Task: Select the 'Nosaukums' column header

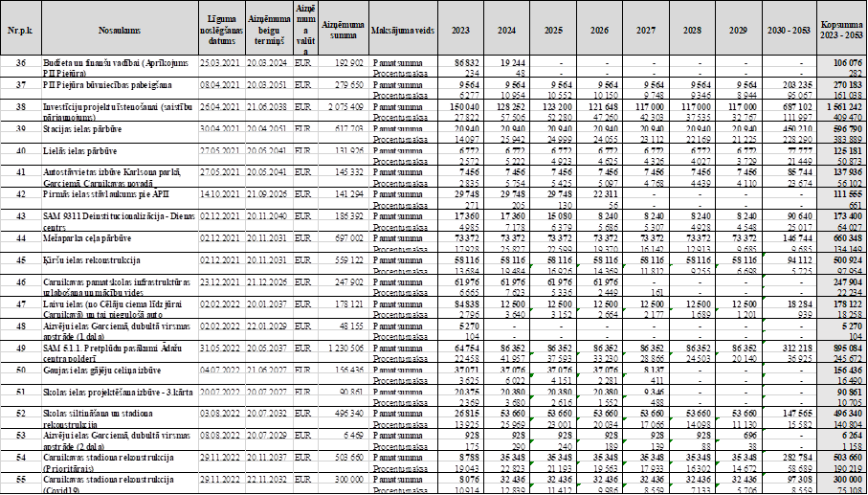Action: [x=120, y=30]
